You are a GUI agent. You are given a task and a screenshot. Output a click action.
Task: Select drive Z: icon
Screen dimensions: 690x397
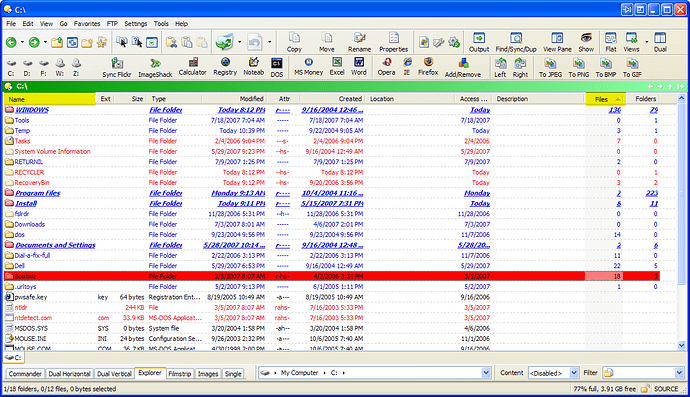point(76,68)
